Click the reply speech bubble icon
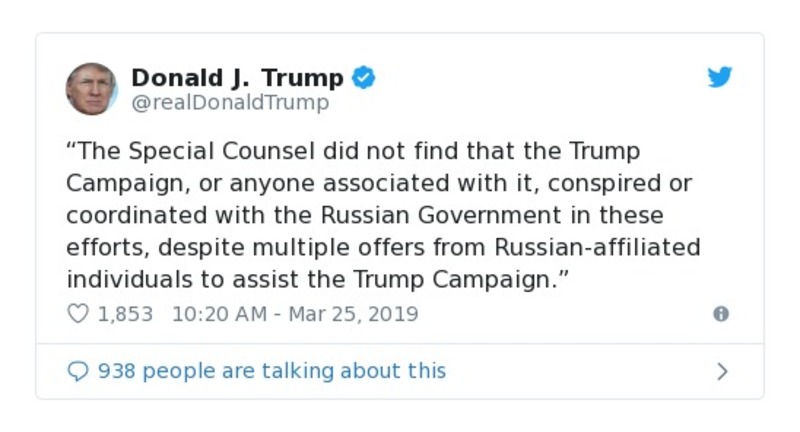The height and width of the screenshot is (432, 800). (78, 371)
